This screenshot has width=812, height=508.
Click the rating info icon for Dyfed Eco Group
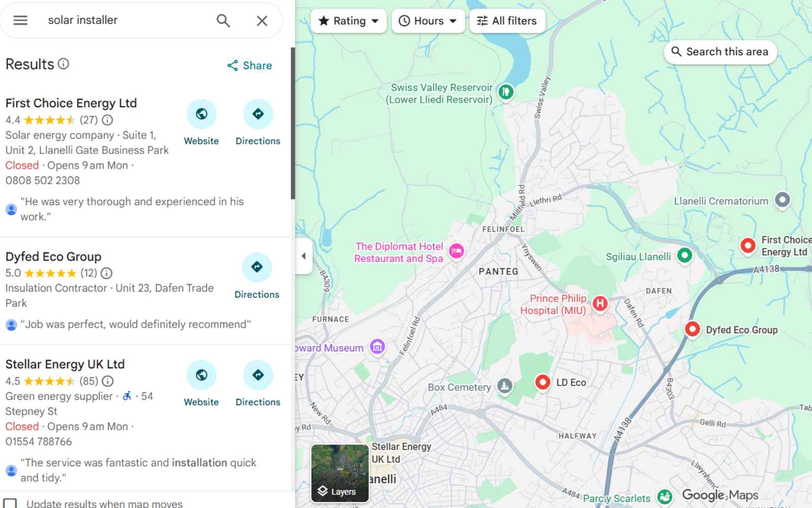tap(106, 273)
